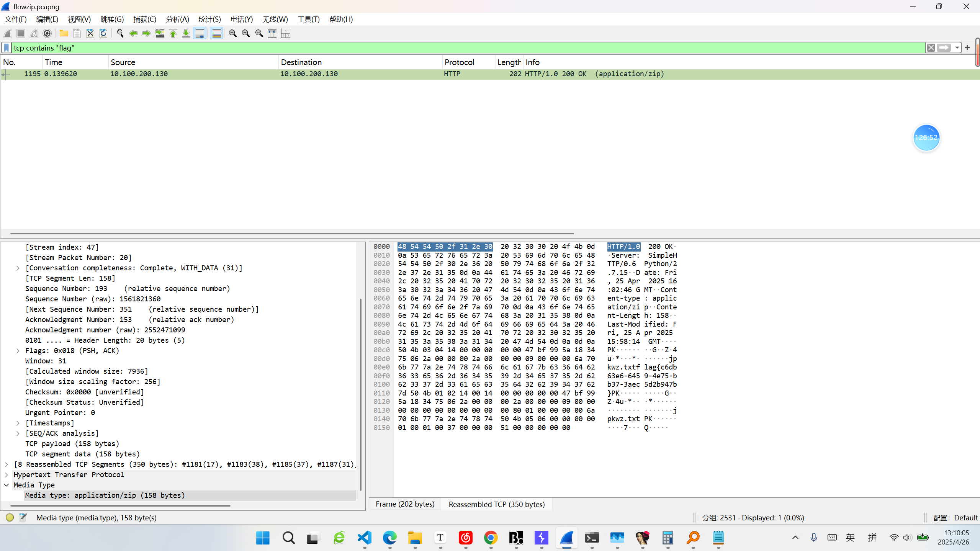Click zoom in text icon

(232, 33)
